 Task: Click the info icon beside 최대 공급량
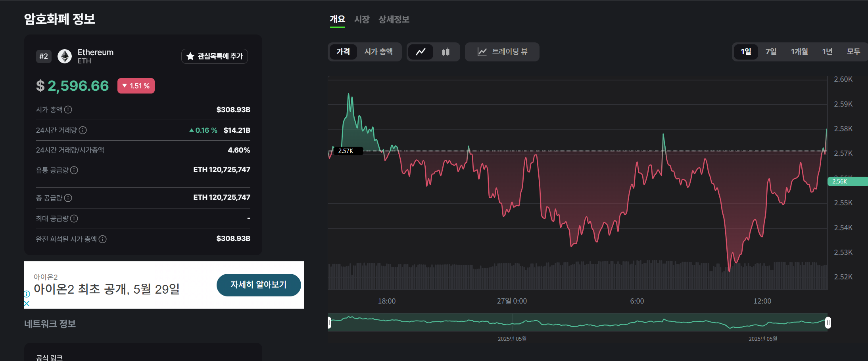[74, 218]
